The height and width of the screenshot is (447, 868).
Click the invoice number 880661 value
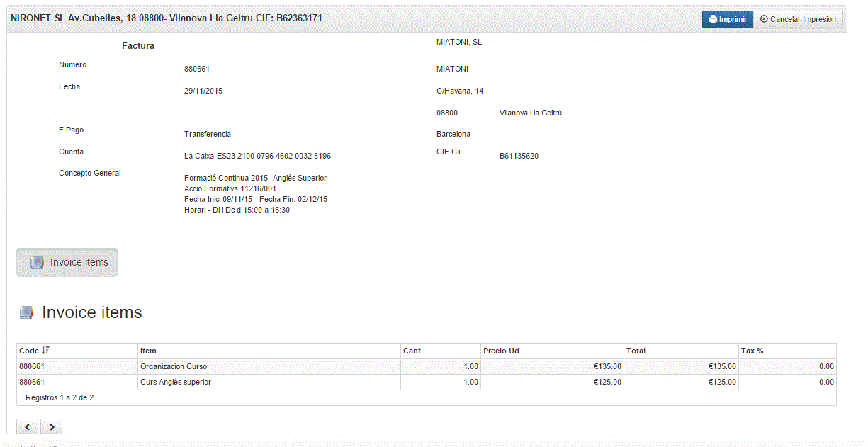point(197,69)
